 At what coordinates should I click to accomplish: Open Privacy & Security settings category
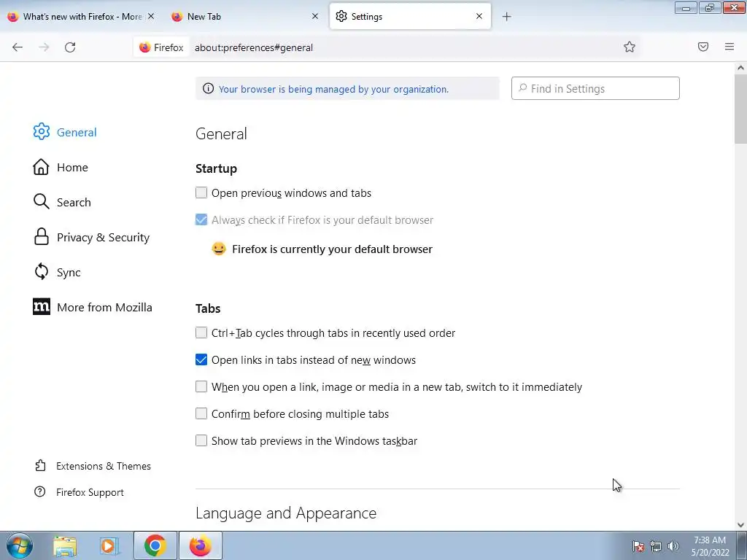[x=104, y=237]
